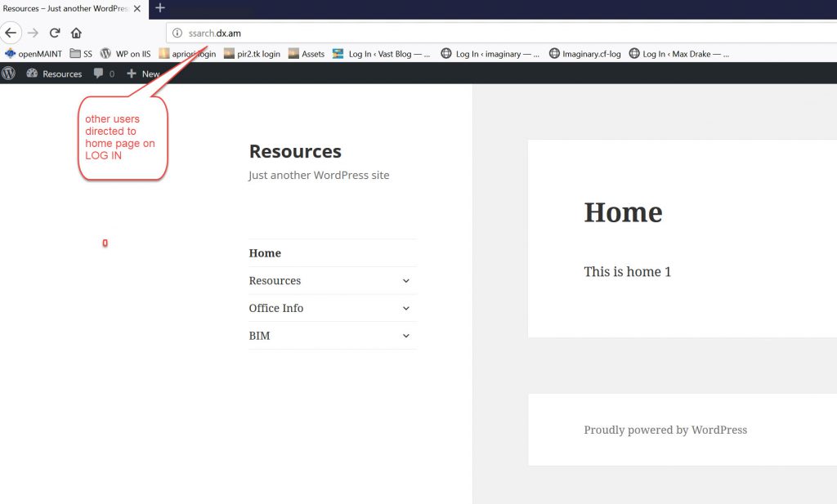Open a new browser tab with the plus icon
The image size is (837, 504).
point(160,8)
